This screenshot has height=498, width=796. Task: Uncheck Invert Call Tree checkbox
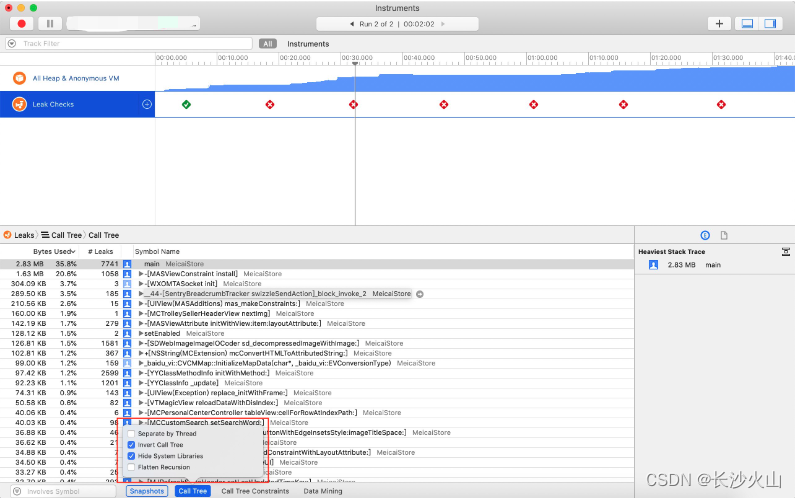click(131, 445)
